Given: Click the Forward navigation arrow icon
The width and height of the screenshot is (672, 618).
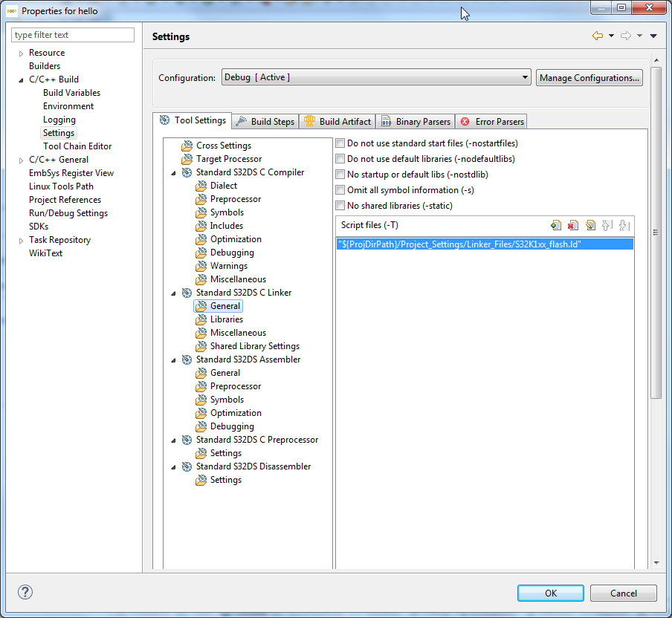Looking at the screenshot, I should click(x=626, y=36).
